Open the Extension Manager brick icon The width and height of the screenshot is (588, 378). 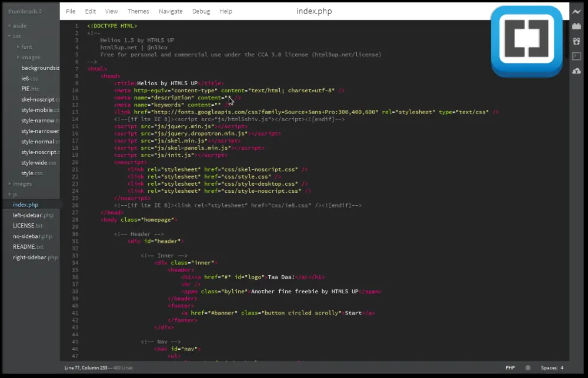click(576, 26)
